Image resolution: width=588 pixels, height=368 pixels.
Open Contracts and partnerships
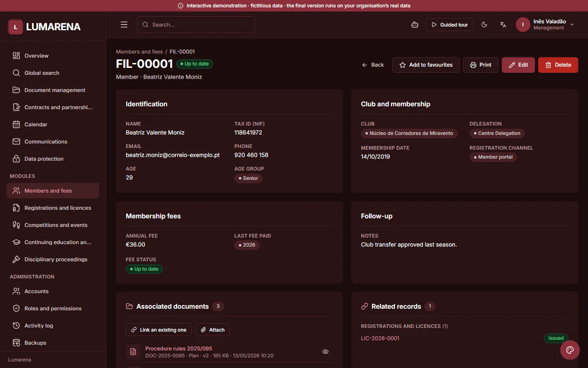coord(53,107)
